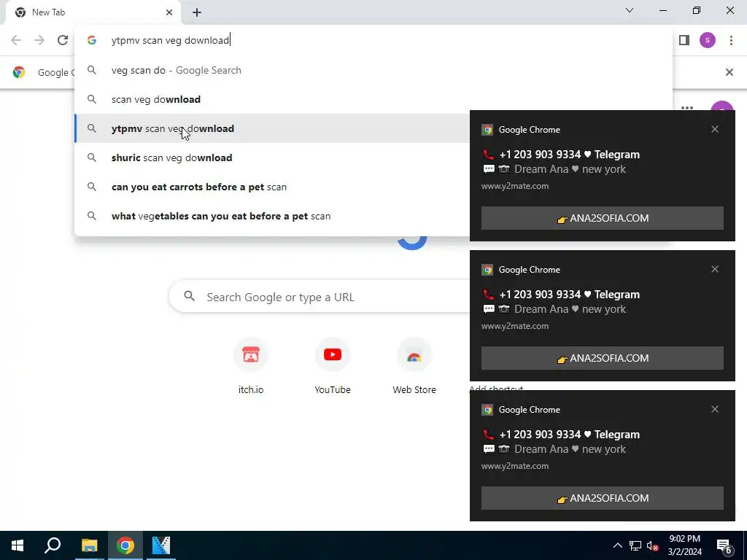Click the Chrome taskbar icon
This screenshot has height=560, width=747.
tap(125, 545)
